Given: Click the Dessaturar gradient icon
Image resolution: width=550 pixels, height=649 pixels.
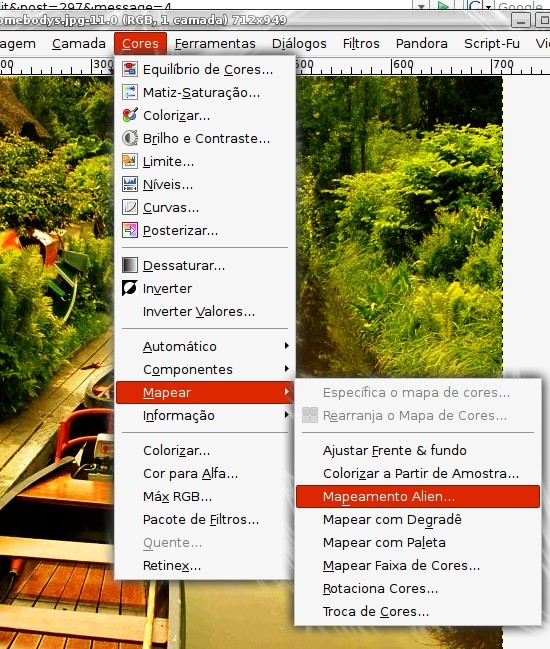Looking at the screenshot, I should coord(130,265).
